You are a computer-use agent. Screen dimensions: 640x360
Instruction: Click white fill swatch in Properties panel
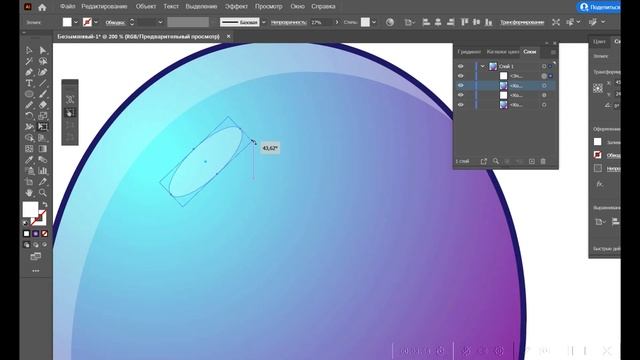[x=598, y=142]
